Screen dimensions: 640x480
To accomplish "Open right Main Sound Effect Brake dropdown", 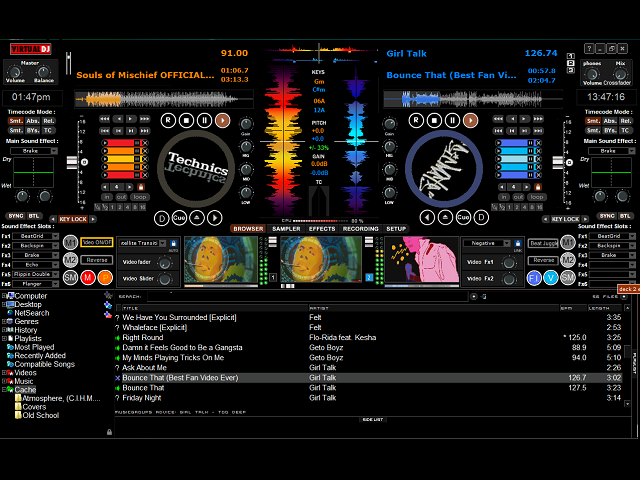I will pyautogui.click(x=631, y=151).
